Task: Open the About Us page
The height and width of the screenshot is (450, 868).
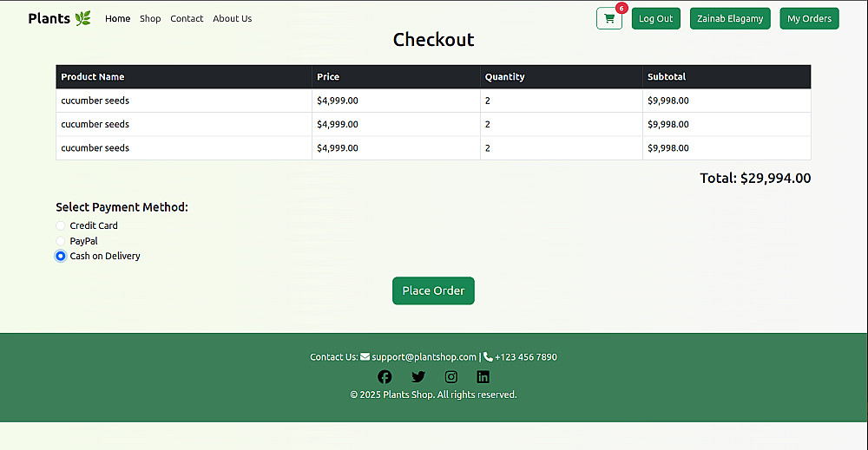Action: coord(233,18)
